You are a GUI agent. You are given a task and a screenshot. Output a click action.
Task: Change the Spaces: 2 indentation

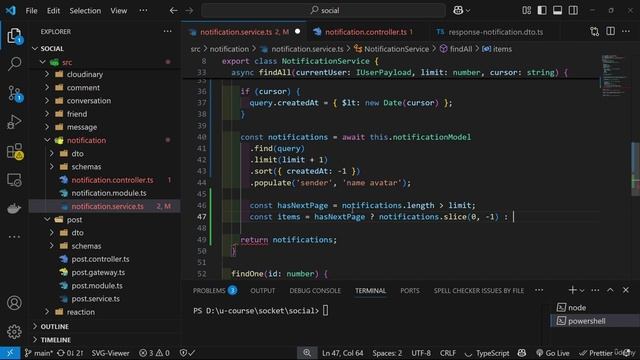pos(387,353)
